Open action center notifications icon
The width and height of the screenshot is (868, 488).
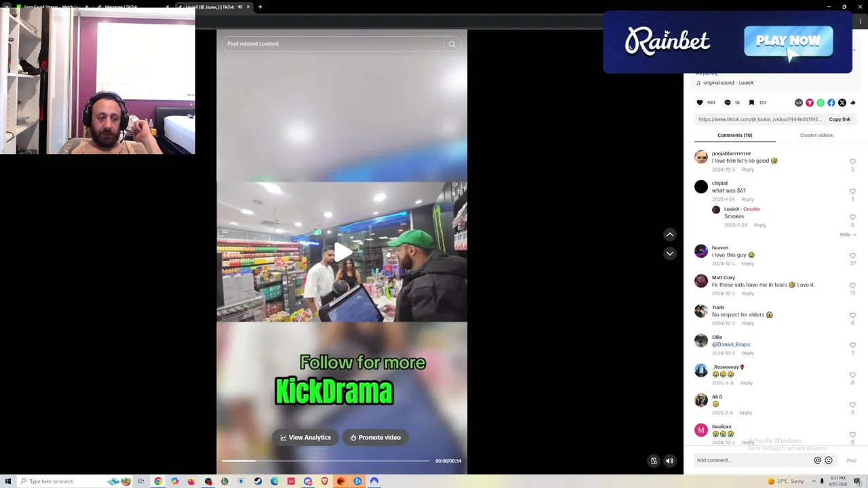(x=857, y=481)
